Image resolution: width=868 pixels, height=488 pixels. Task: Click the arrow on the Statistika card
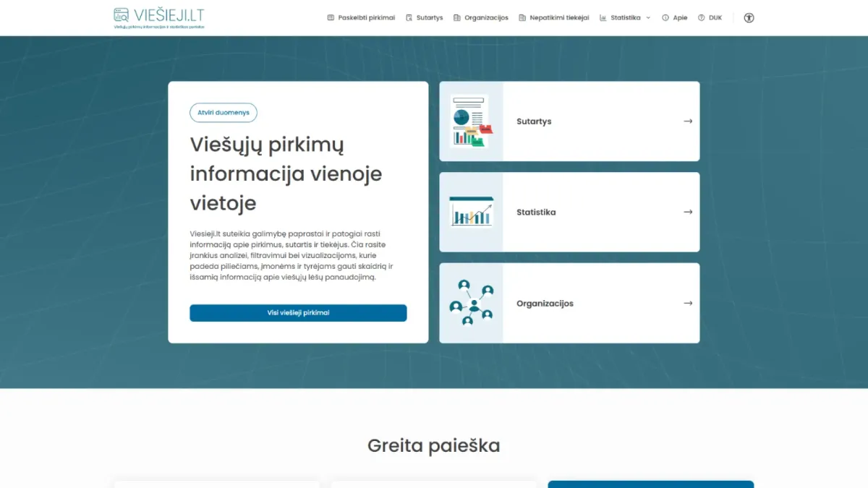point(688,212)
